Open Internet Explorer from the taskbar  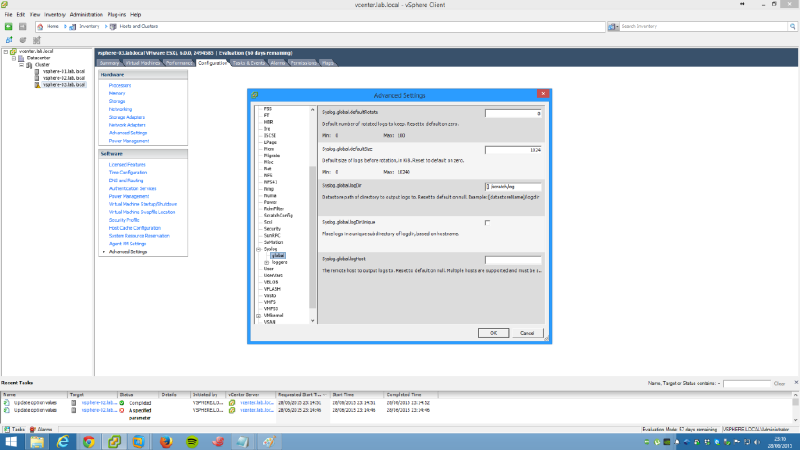point(62,440)
